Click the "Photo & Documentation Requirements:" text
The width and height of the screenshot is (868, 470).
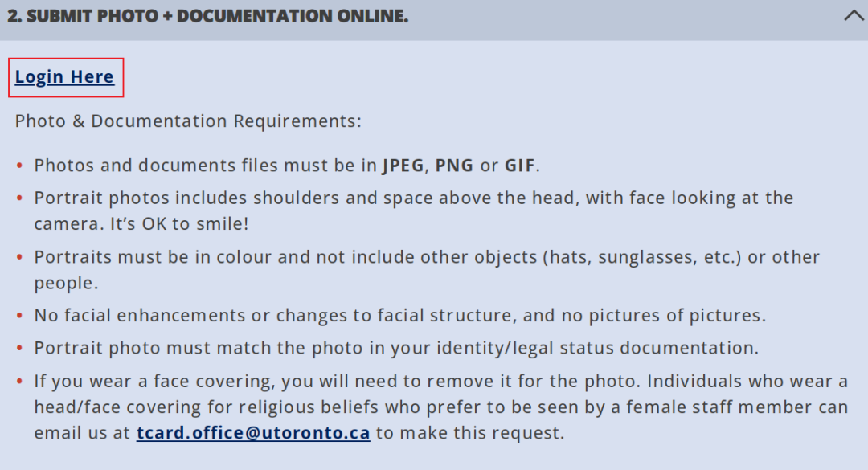click(x=188, y=121)
